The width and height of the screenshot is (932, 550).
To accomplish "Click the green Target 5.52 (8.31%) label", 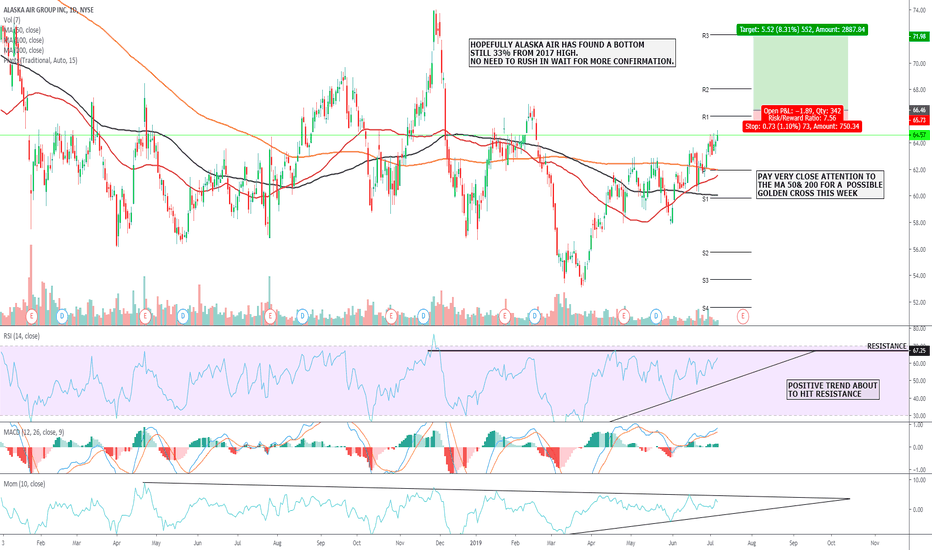I will click(x=802, y=29).
